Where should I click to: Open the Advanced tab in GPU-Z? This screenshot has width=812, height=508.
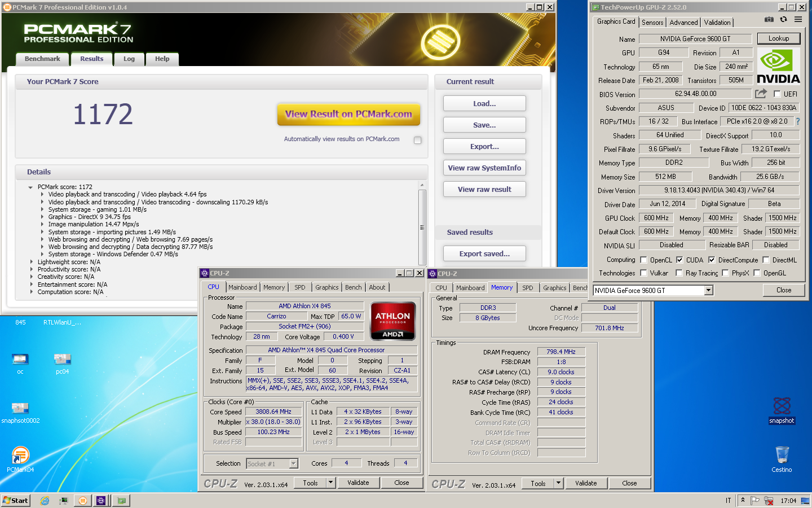[x=683, y=23]
